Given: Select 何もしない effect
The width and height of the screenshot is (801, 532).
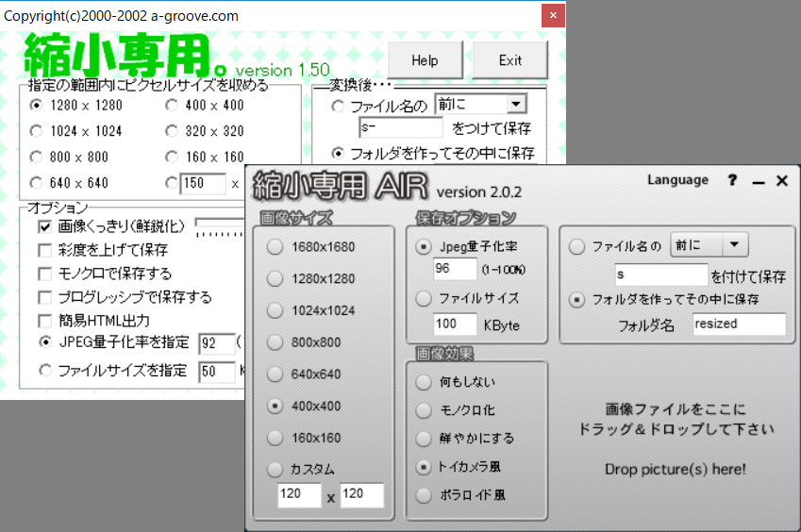Looking at the screenshot, I should click(x=423, y=382).
